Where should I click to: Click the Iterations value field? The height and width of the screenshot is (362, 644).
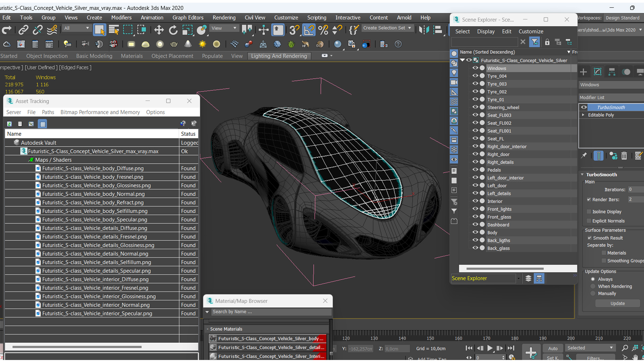635,190
